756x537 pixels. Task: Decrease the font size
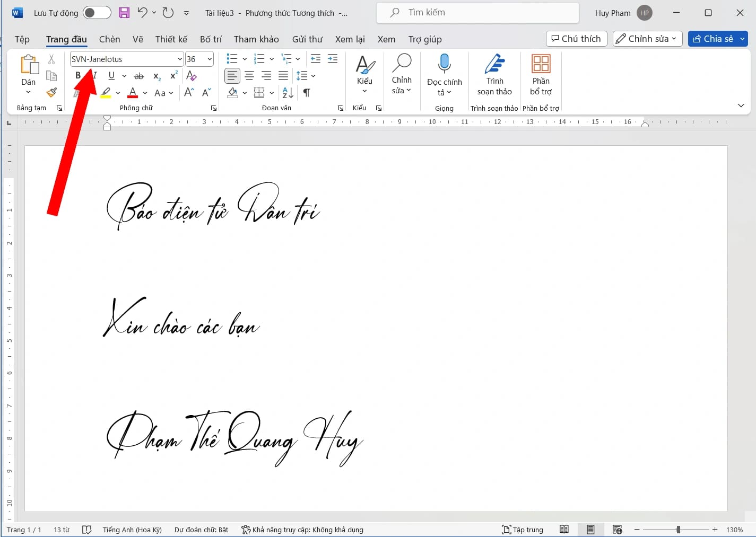click(207, 93)
